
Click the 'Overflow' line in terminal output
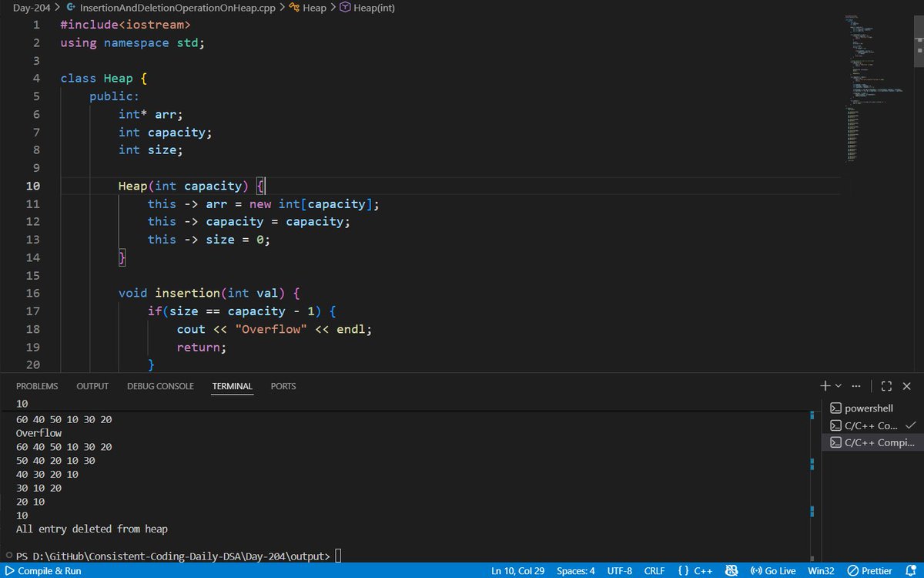click(38, 433)
